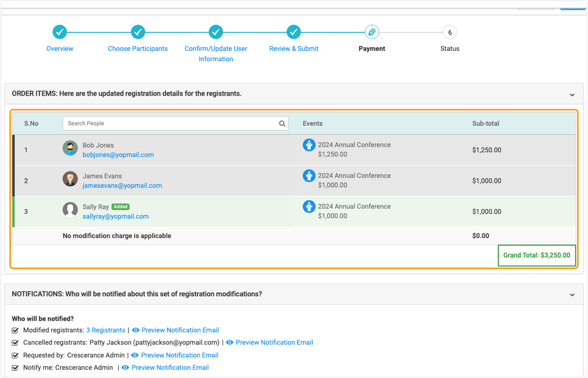Click the $0.00 modification charge value

coord(481,236)
